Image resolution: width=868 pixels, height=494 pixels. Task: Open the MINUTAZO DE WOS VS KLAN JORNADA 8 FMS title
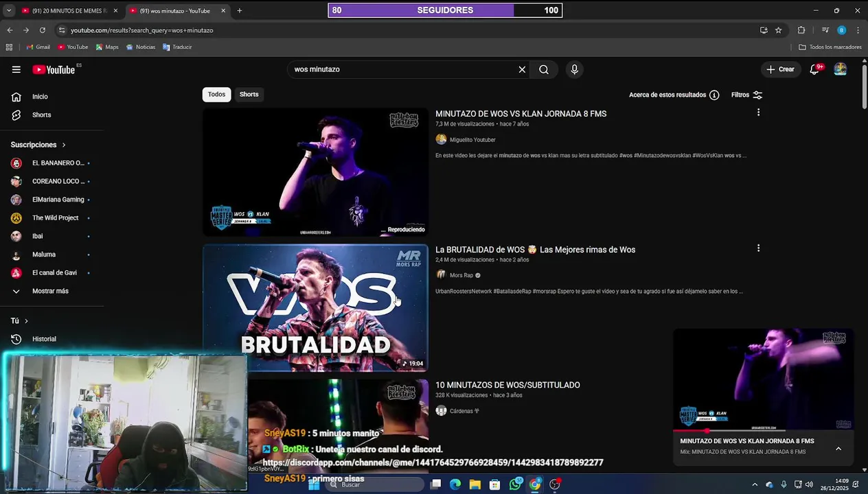(521, 114)
